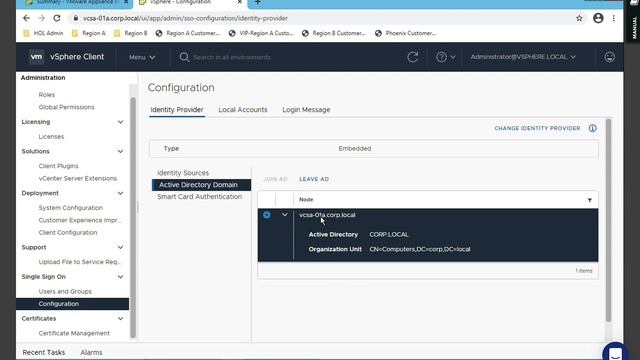Screen dimensions: 640x360
Task: Collapse the vcsa-01a.corp.local row details
Action: pyautogui.click(x=284, y=215)
